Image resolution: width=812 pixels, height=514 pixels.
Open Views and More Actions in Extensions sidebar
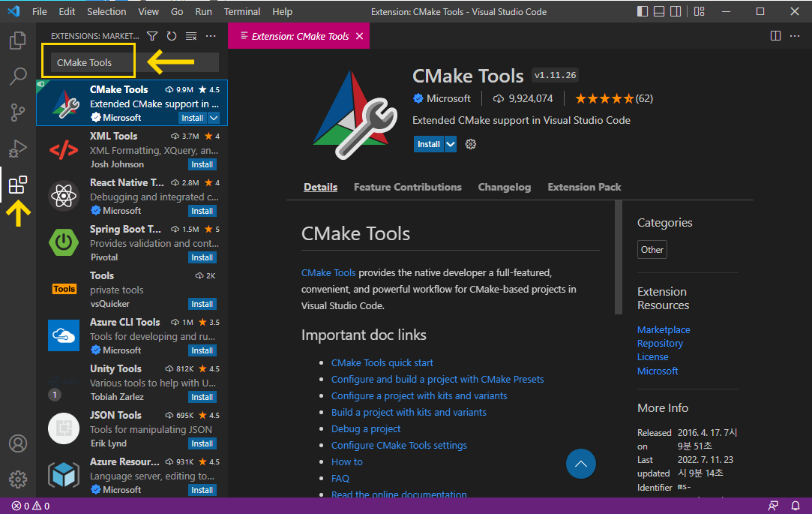coord(210,36)
